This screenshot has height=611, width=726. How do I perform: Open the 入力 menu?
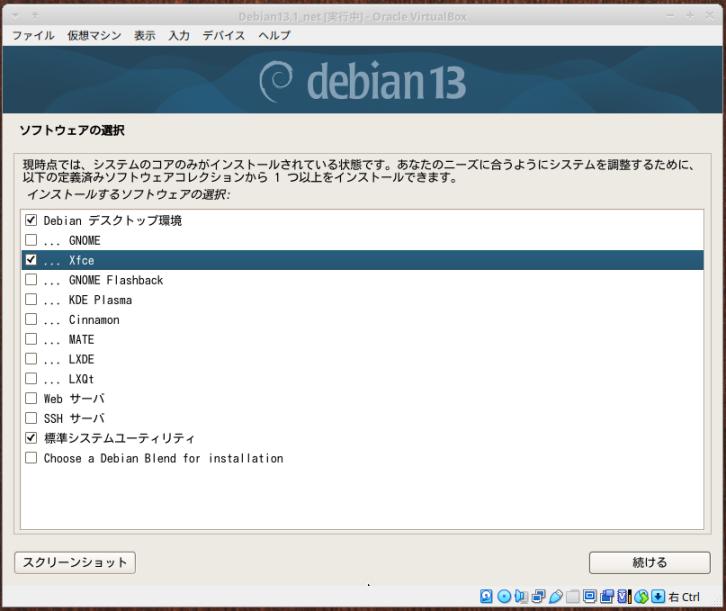179,35
